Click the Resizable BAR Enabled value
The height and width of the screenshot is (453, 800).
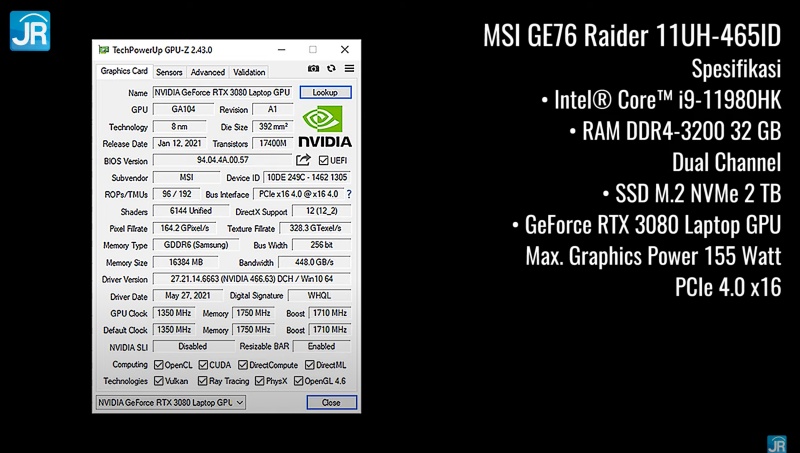(321, 346)
